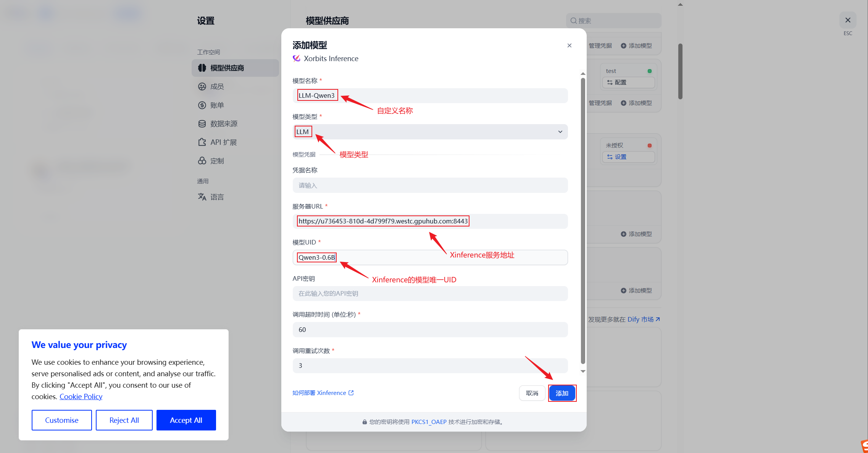Screen dimensions: 868x453
Task: Click the topmost 添加模型 plus button
Action: coord(636,46)
